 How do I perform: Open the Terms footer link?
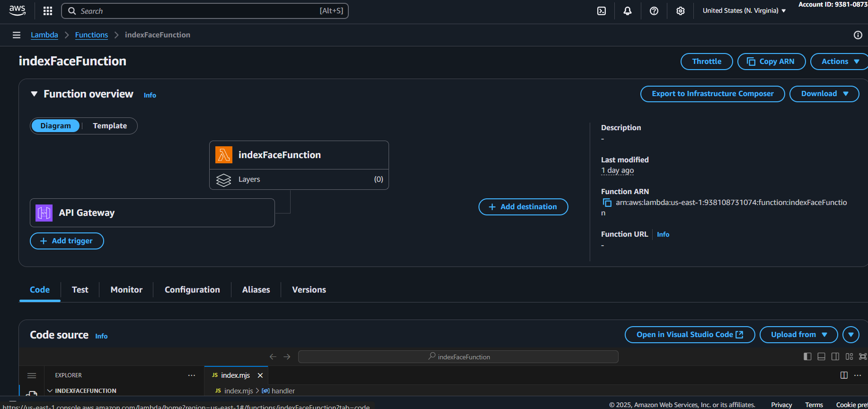pos(814,405)
